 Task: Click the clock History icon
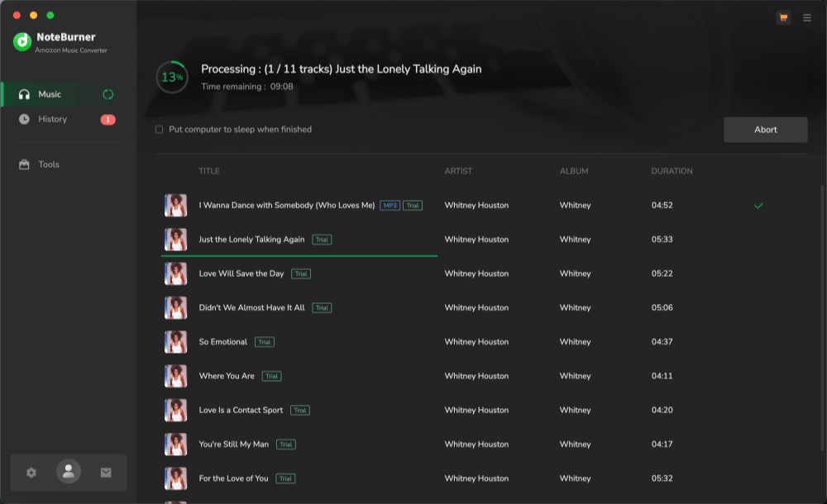[24, 119]
